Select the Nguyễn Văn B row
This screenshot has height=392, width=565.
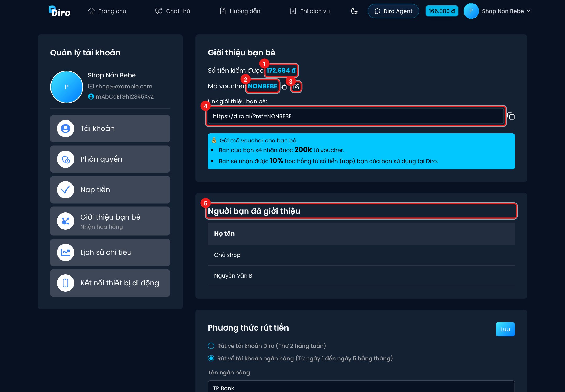pyautogui.click(x=361, y=276)
